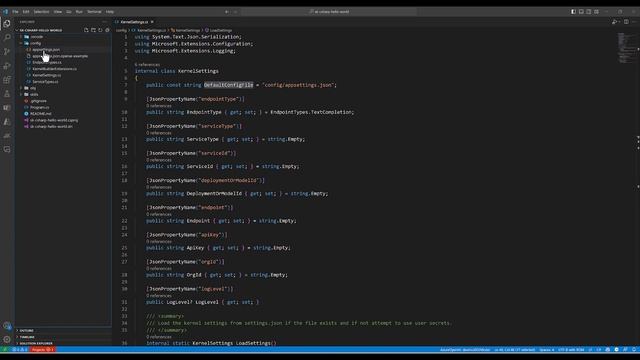Toggle the secondary side bar visibility
Image resolution: width=640 pixels, height=360 pixels.
pyautogui.click(x=589, y=12)
